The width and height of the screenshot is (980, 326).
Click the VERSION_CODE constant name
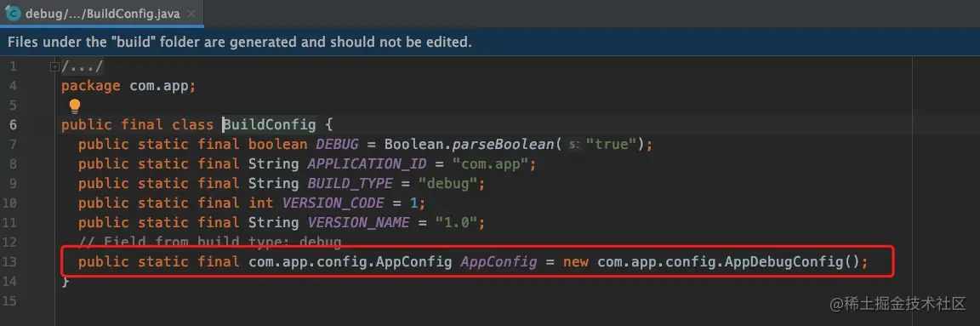pyautogui.click(x=333, y=203)
